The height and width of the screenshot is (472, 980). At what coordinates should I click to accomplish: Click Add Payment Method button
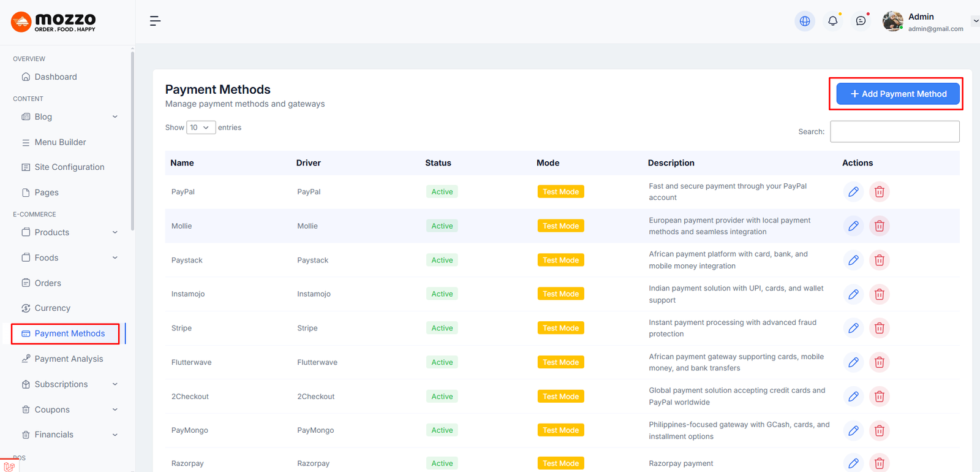[897, 94]
